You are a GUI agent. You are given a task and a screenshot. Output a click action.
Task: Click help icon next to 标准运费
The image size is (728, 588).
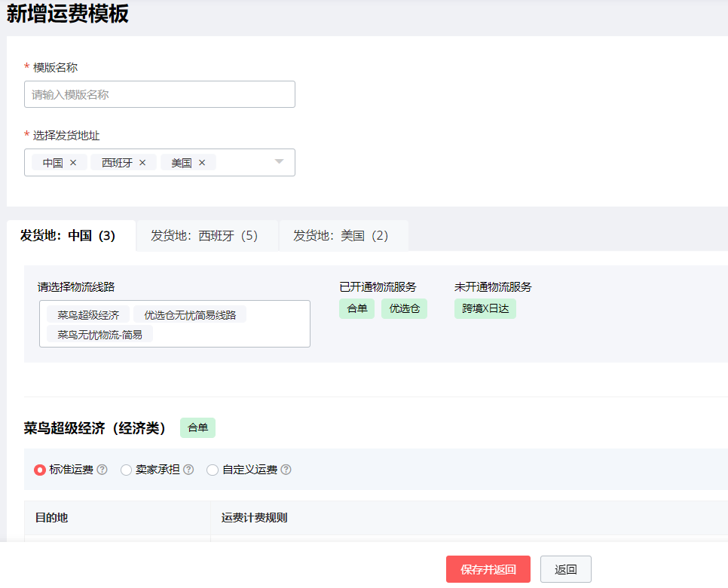click(102, 470)
